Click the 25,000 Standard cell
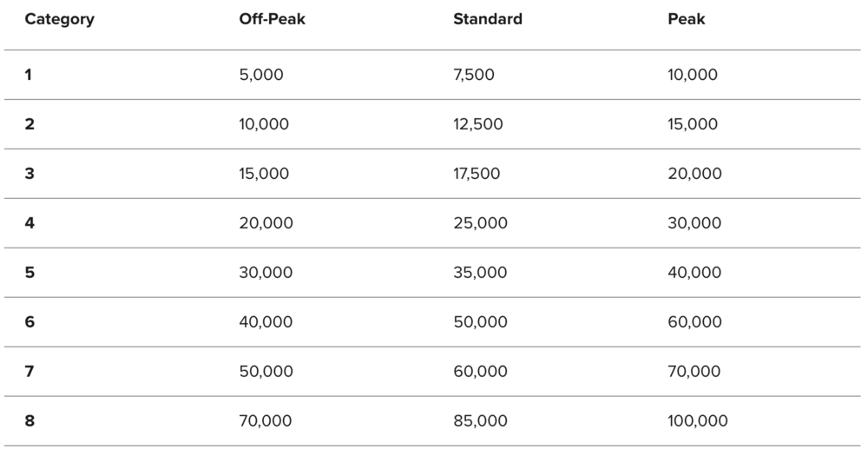Screen dimensions: 868x463 point(480,223)
